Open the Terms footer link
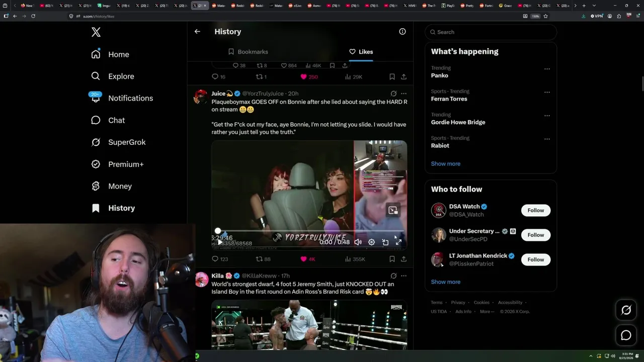The image size is (644, 362). point(437,303)
